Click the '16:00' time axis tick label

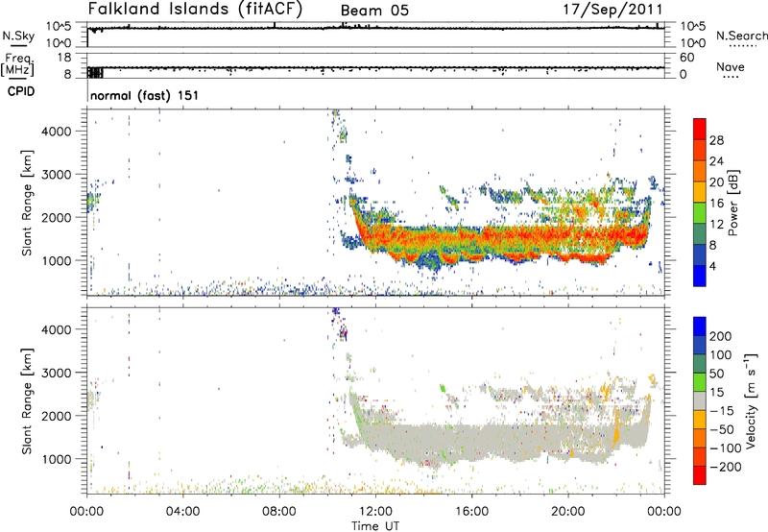coord(471,511)
